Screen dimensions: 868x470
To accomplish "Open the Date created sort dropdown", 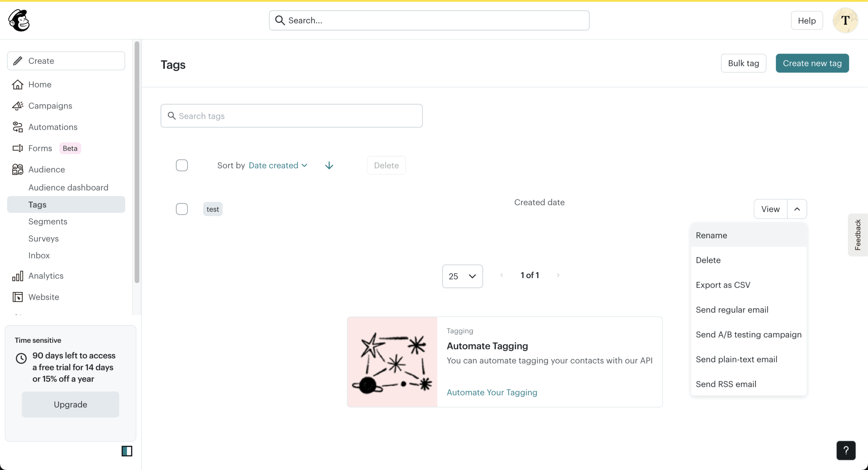I will coord(278,165).
